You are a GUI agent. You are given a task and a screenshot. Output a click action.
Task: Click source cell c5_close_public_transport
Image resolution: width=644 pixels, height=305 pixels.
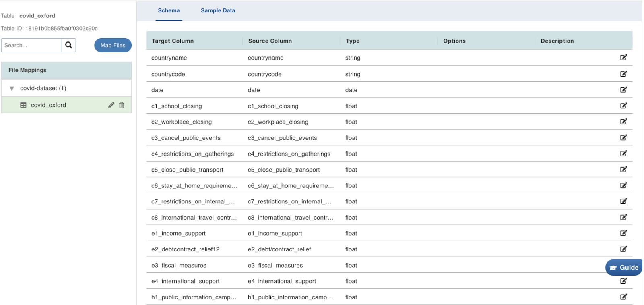tap(284, 170)
